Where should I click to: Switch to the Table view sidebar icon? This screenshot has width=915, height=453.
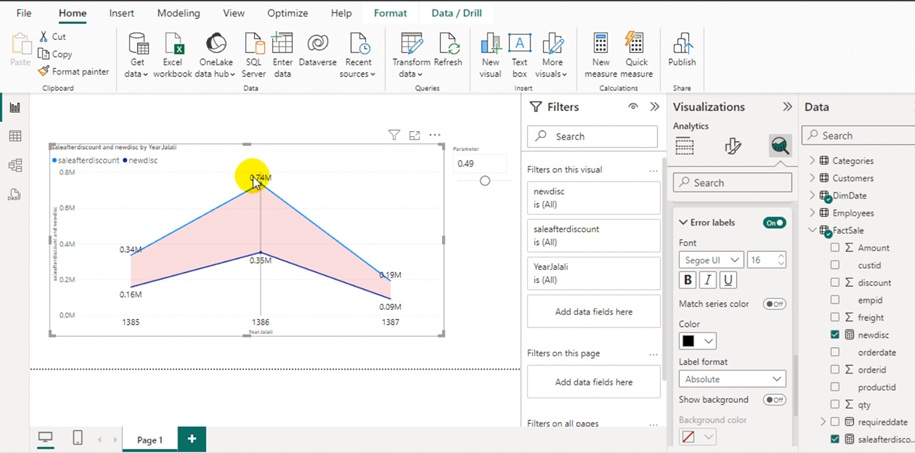[15, 136]
